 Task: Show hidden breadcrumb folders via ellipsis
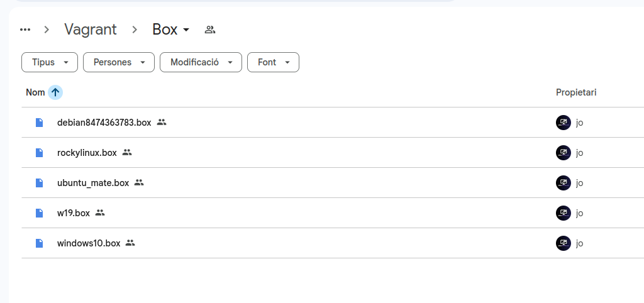tap(25, 30)
